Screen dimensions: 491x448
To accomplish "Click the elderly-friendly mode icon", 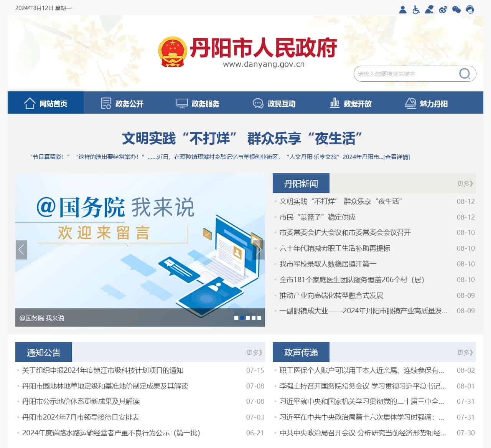I will (x=429, y=10).
